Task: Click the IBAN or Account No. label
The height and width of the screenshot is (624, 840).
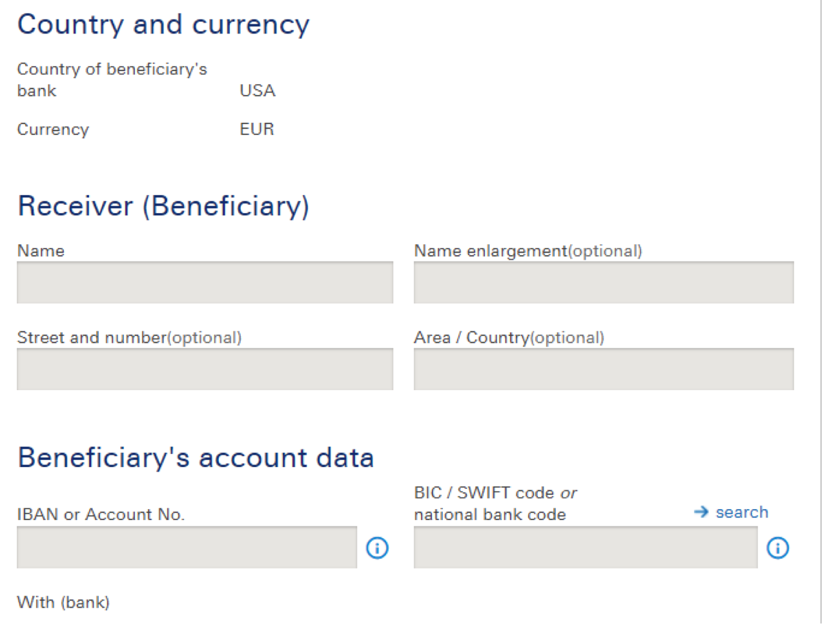Action: point(101,514)
